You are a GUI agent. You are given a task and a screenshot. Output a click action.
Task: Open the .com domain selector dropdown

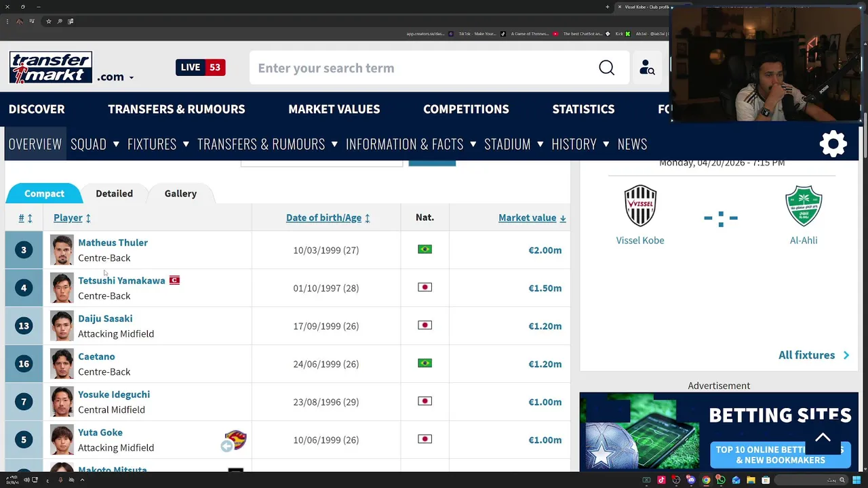pyautogui.click(x=115, y=77)
